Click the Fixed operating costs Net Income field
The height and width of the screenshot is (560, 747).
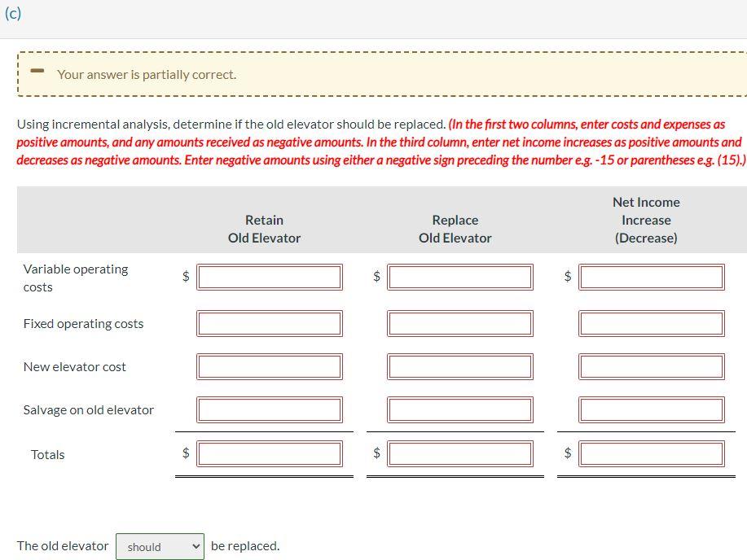pyautogui.click(x=652, y=322)
